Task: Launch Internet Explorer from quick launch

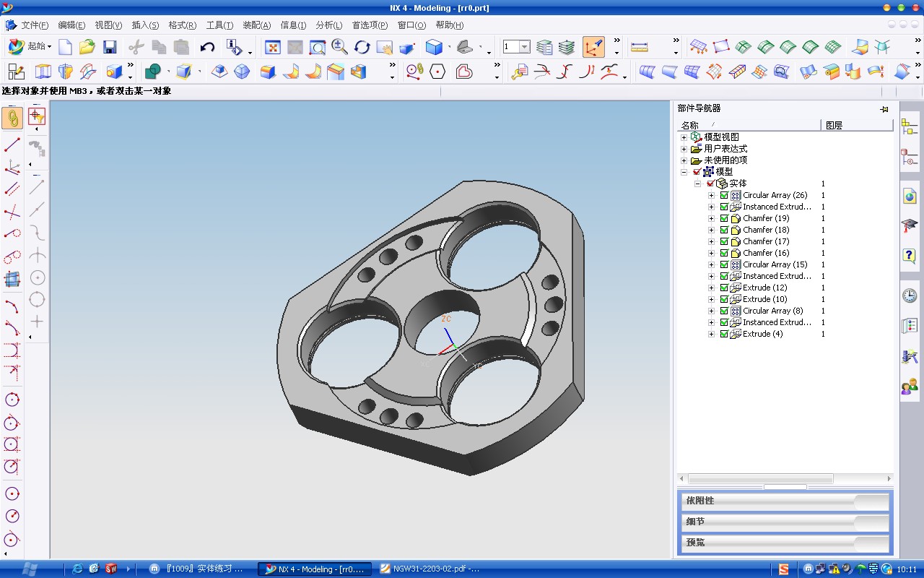Action: 77,569
